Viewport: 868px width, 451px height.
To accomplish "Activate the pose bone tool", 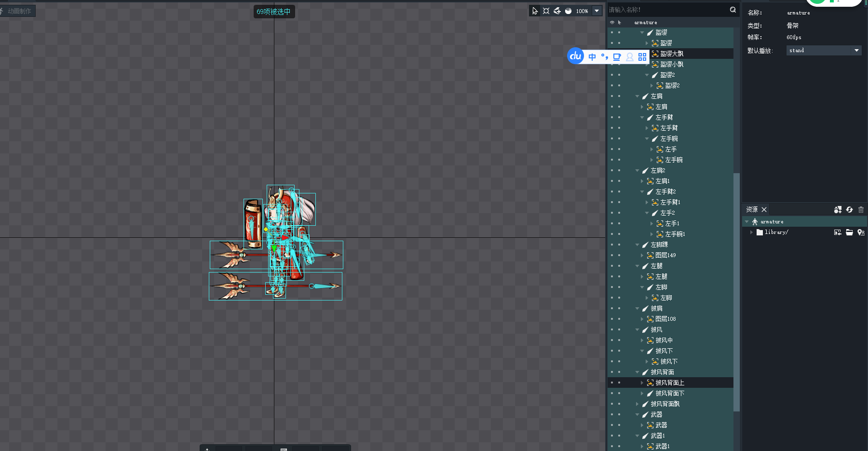I will (546, 11).
